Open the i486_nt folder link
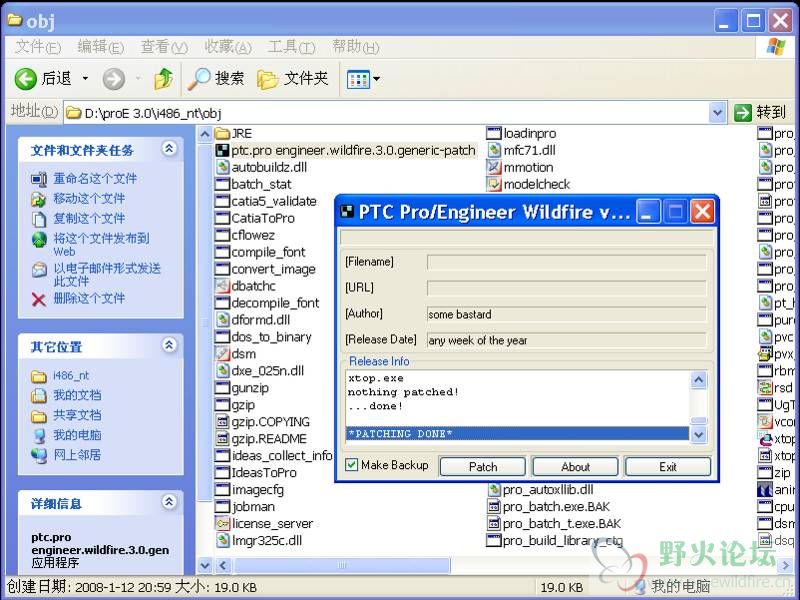 pos(71,376)
